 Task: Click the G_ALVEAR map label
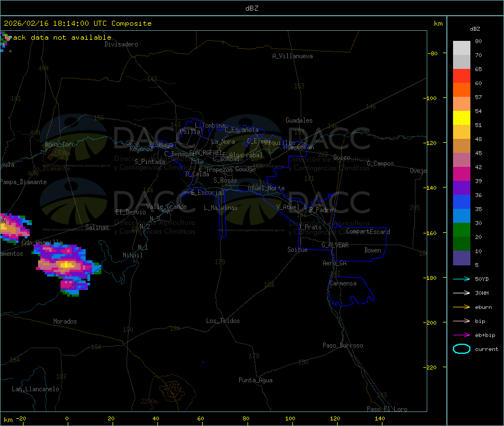[335, 245]
